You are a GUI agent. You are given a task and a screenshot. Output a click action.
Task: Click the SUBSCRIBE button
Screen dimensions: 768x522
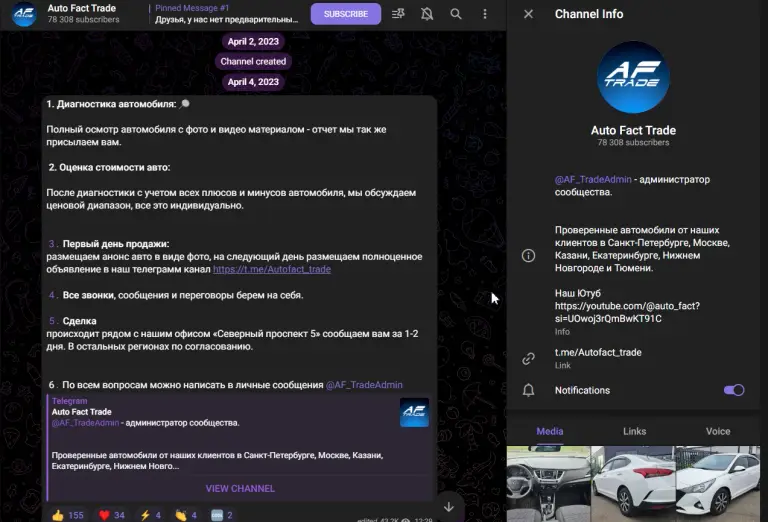(x=346, y=14)
